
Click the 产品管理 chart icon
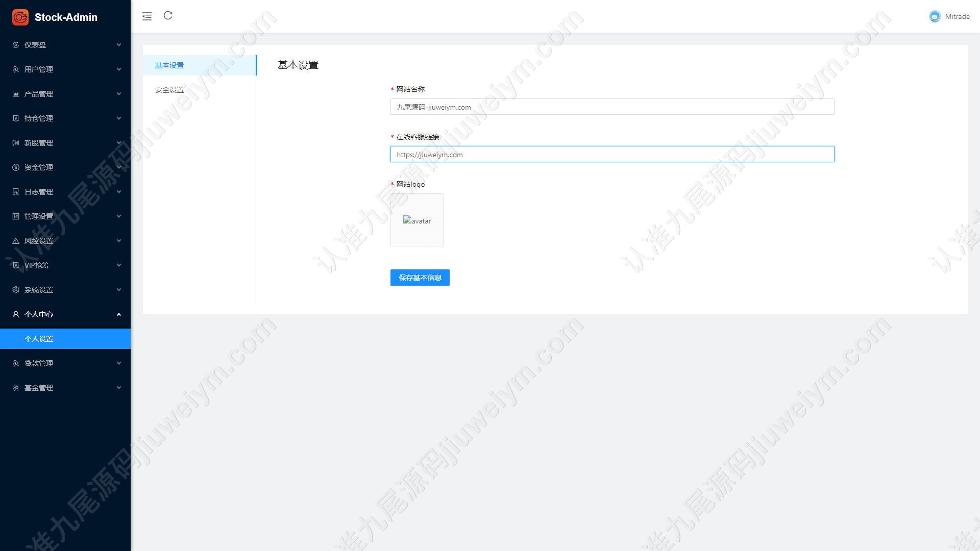pyautogui.click(x=16, y=94)
